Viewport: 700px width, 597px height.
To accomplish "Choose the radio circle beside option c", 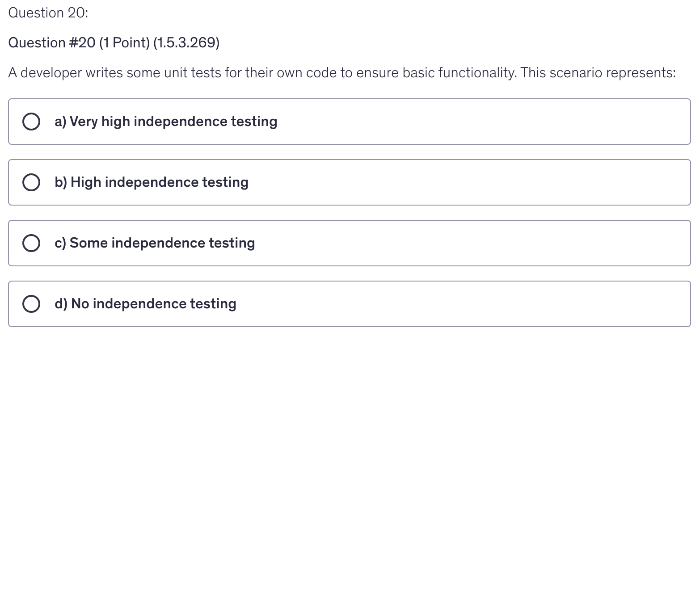I will pos(31,243).
